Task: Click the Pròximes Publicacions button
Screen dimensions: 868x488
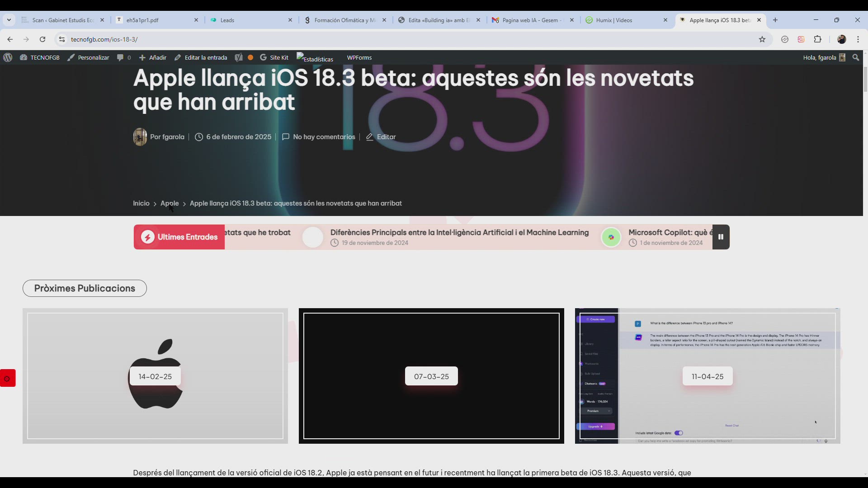Action: (x=85, y=288)
